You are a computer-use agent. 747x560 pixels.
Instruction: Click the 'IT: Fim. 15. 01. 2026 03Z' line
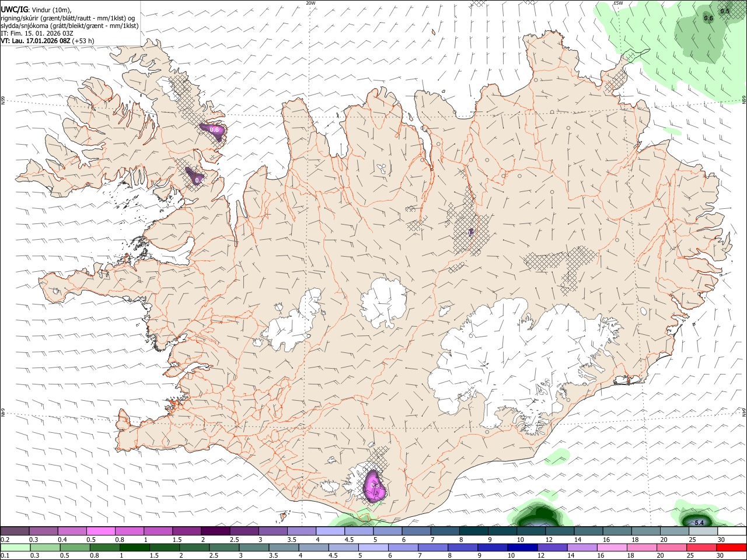[37, 33]
